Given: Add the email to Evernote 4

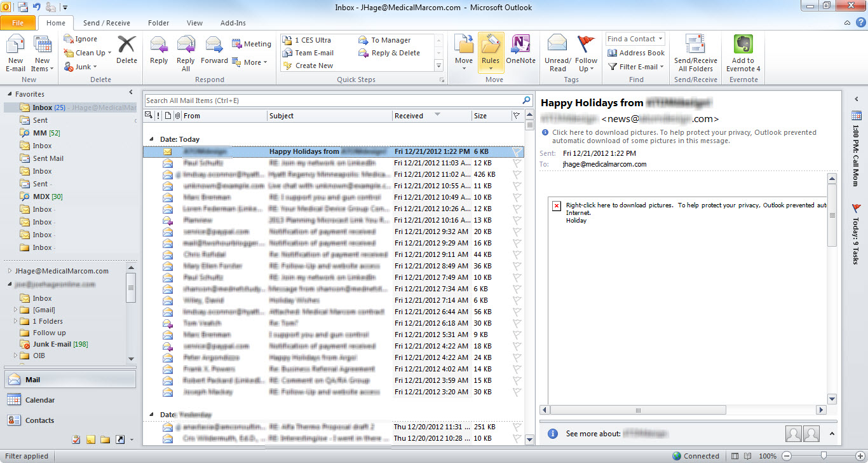Looking at the screenshot, I should [x=743, y=53].
